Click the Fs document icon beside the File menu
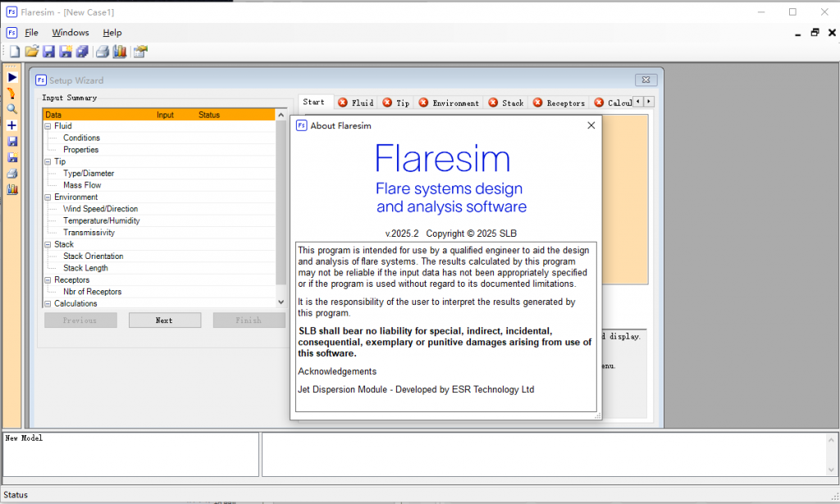 (x=11, y=33)
